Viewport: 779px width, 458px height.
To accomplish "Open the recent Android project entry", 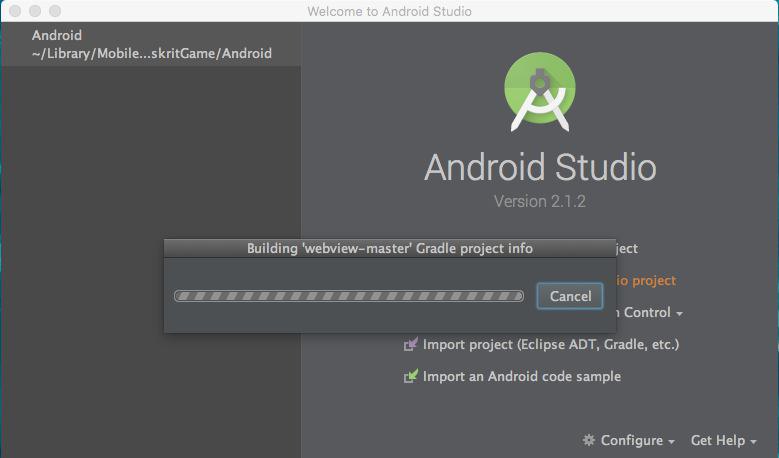I will [151, 44].
